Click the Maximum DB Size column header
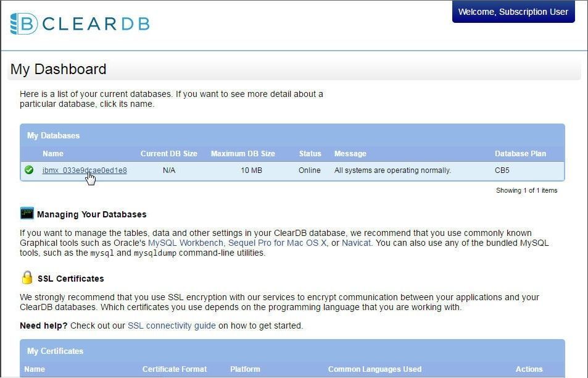This screenshot has width=588, height=378. coord(243,154)
